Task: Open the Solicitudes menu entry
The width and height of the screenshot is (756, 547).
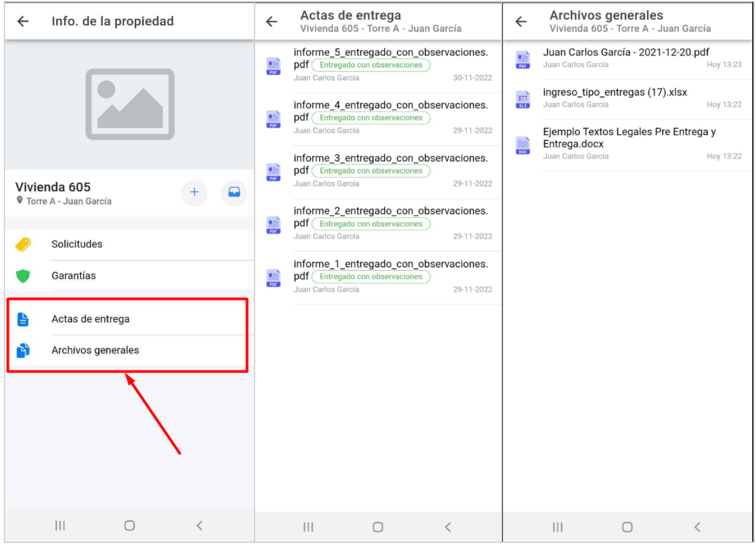Action: (130, 244)
